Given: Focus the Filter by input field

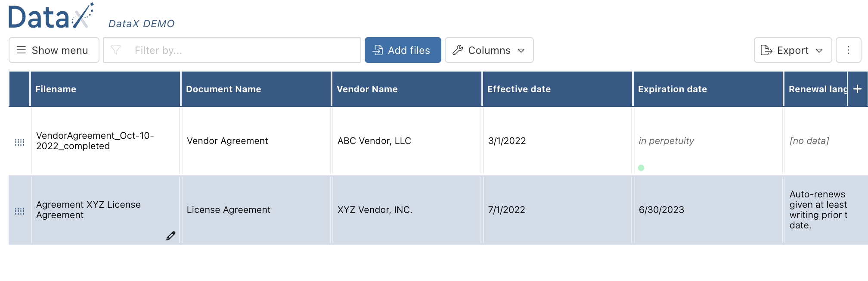Looking at the screenshot, I should tap(232, 50).
